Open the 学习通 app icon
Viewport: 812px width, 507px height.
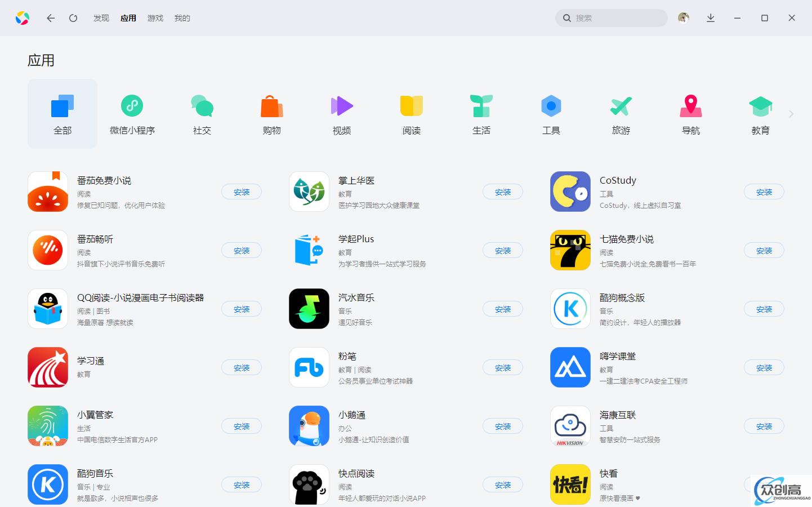tap(48, 367)
